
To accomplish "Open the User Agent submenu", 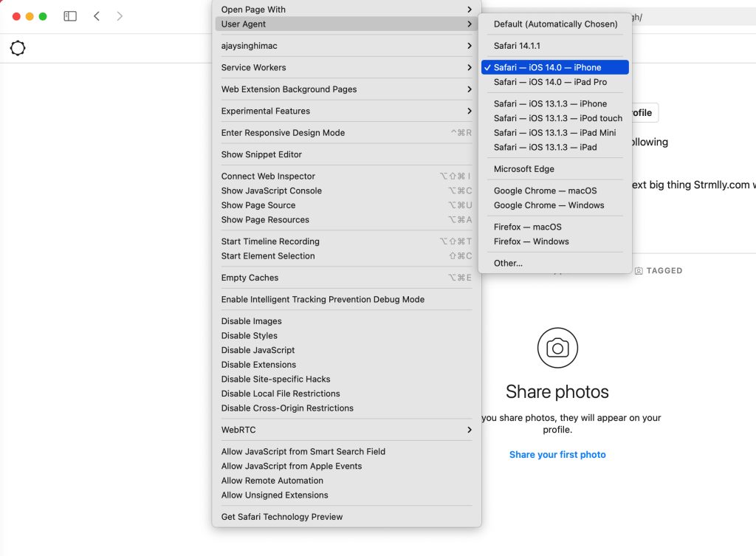I will (346, 24).
